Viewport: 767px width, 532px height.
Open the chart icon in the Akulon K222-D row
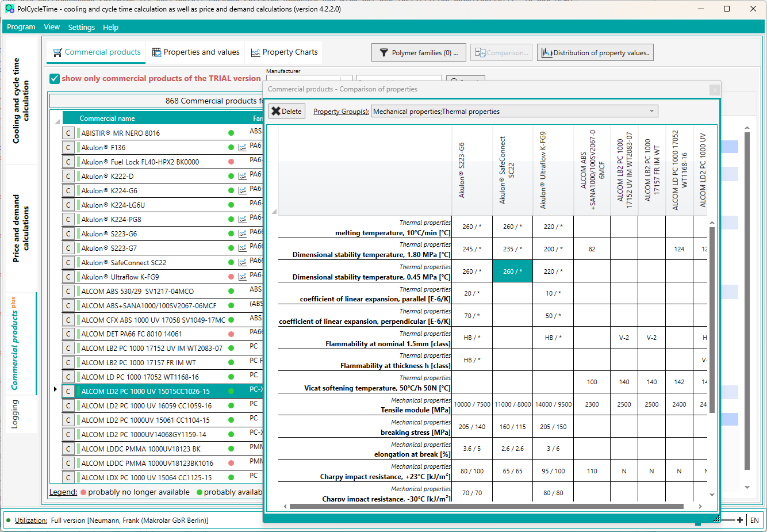243,177
